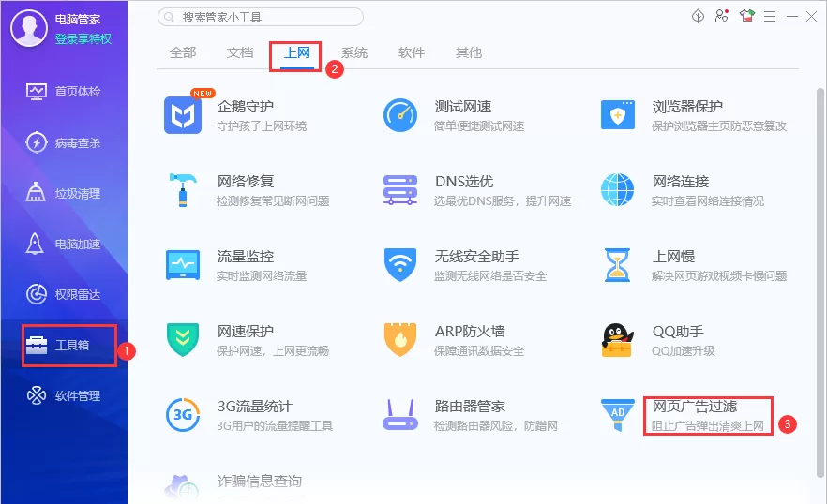Viewport: 827px width, 504px height.
Task: Open the skin T-shirt icon
Action: click(746, 16)
